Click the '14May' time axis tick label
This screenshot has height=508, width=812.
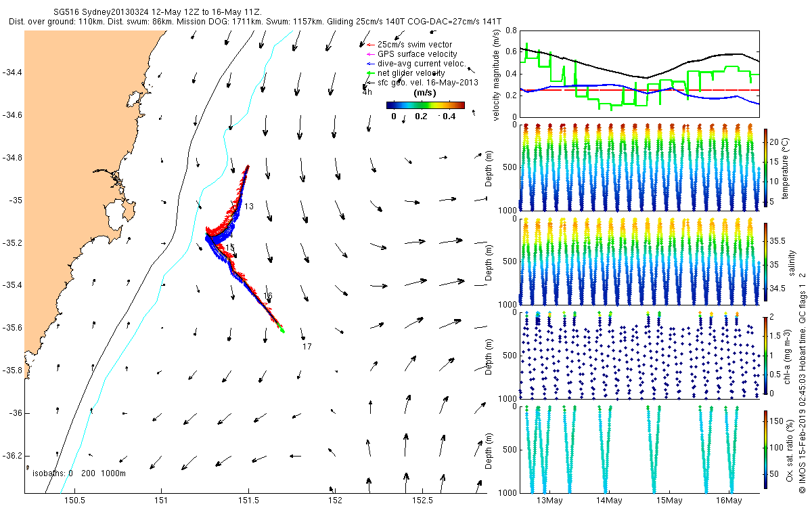pos(609,501)
